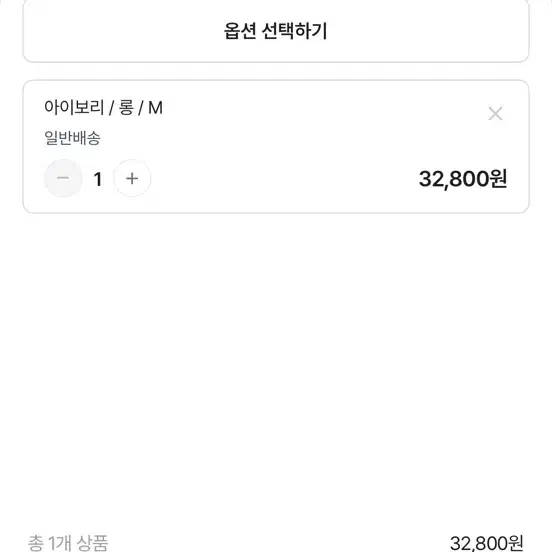552x552 pixels.
Task: Tap the greyed-out minus stepper button
Action: tap(63, 178)
